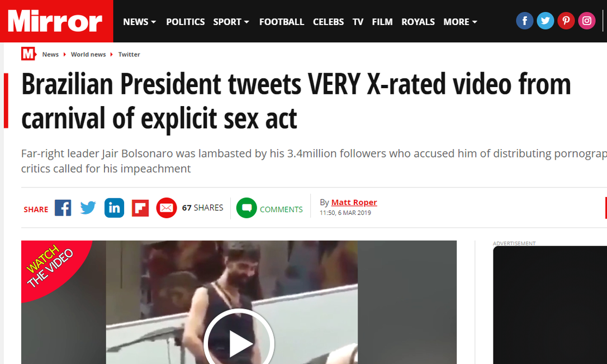Image resolution: width=607 pixels, height=364 pixels.
Task: Expand the News dropdown menu
Action: (139, 22)
